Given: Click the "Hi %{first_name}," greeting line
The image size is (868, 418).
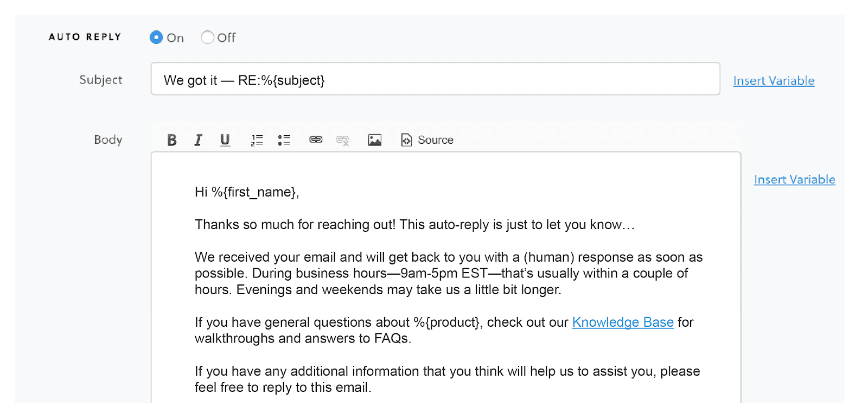Looking at the screenshot, I should (x=247, y=192).
